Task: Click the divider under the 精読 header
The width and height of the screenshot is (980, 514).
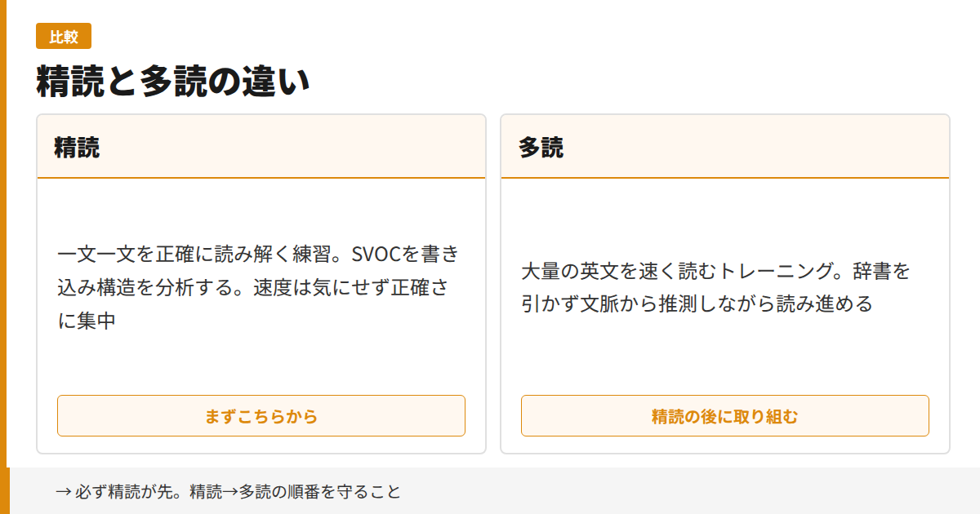Action: pos(261,177)
